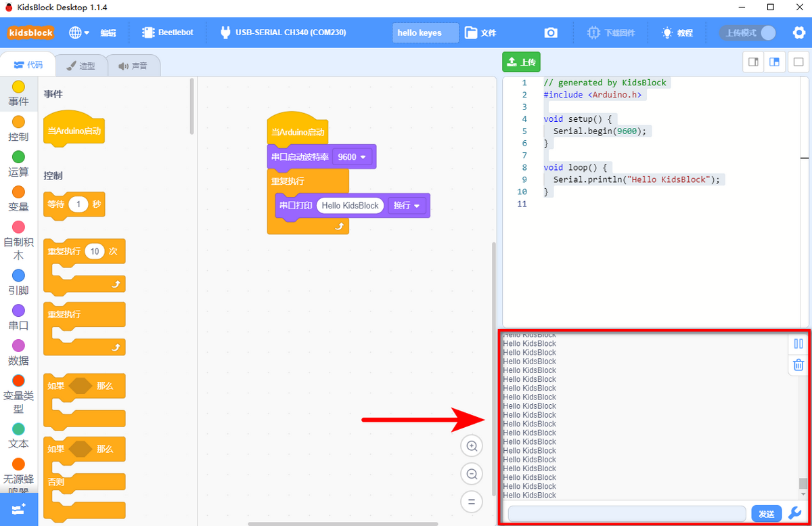Take a screenshot with camera icon
The height and width of the screenshot is (526, 812).
pyautogui.click(x=551, y=32)
